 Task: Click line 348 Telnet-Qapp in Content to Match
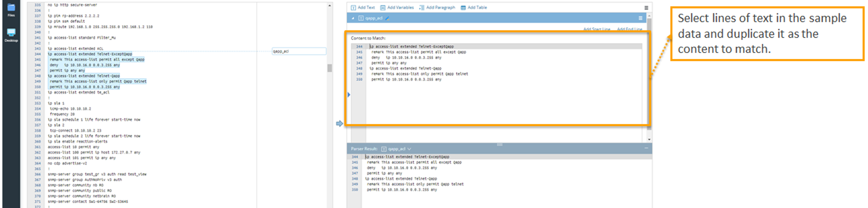coord(405,69)
